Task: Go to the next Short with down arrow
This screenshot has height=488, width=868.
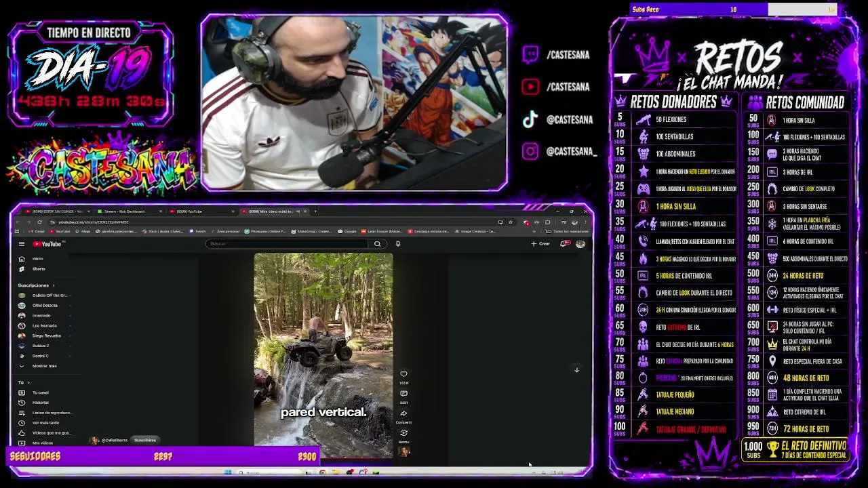Action: point(576,370)
